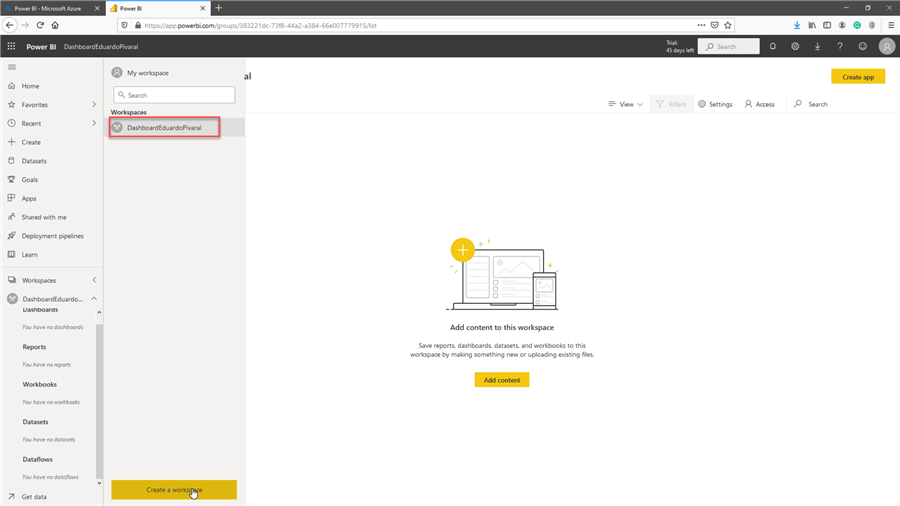Click the Add content button
The image size is (900, 506).
click(x=502, y=380)
